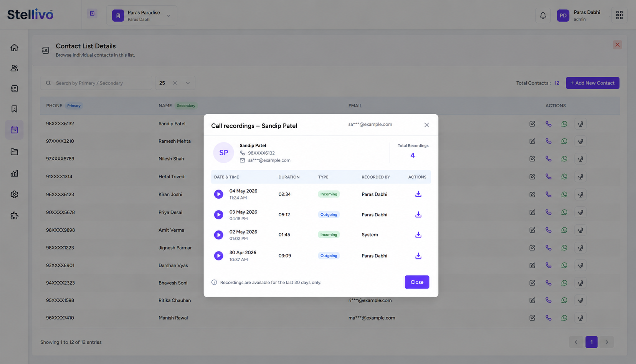This screenshot has width=636, height=364.
Task: Toggle the sidebar collapse button
Action: coord(92,13)
